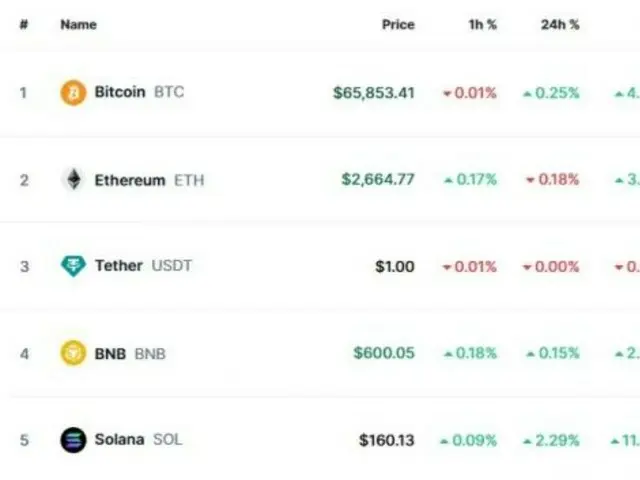
Task: Sort by the # rank column
Action: (23, 24)
